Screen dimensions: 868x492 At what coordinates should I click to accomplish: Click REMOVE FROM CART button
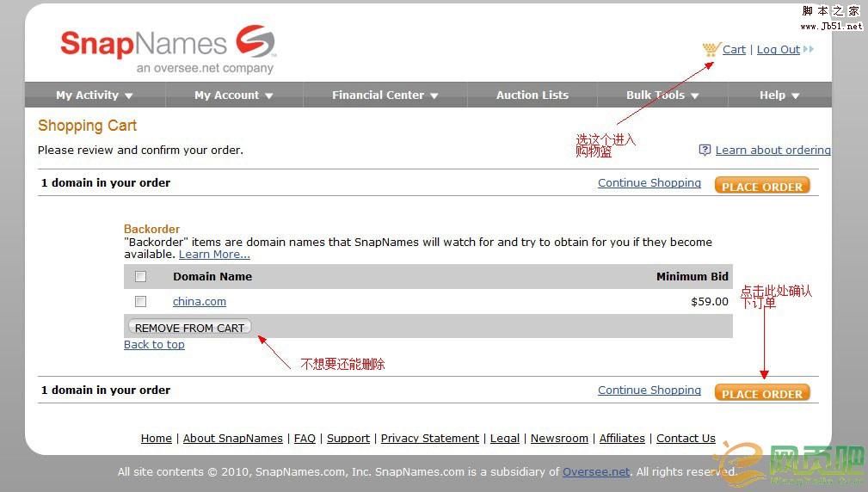click(x=189, y=328)
